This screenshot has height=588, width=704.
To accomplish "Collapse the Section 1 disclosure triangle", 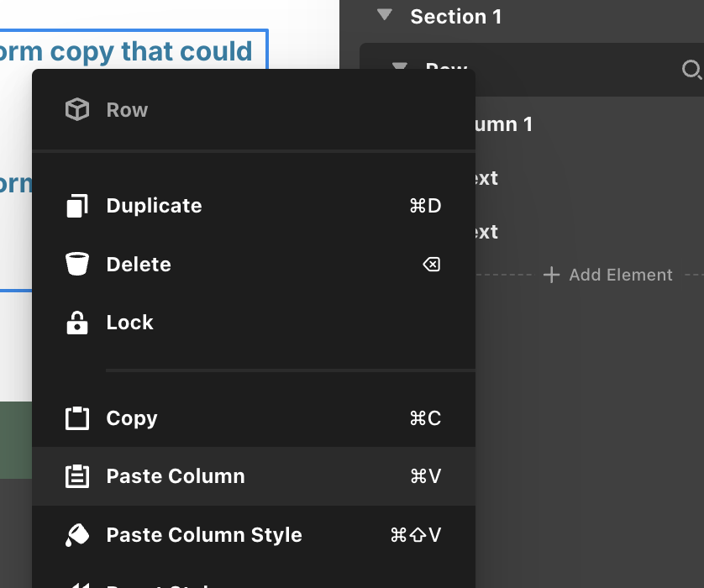I will tap(385, 15).
